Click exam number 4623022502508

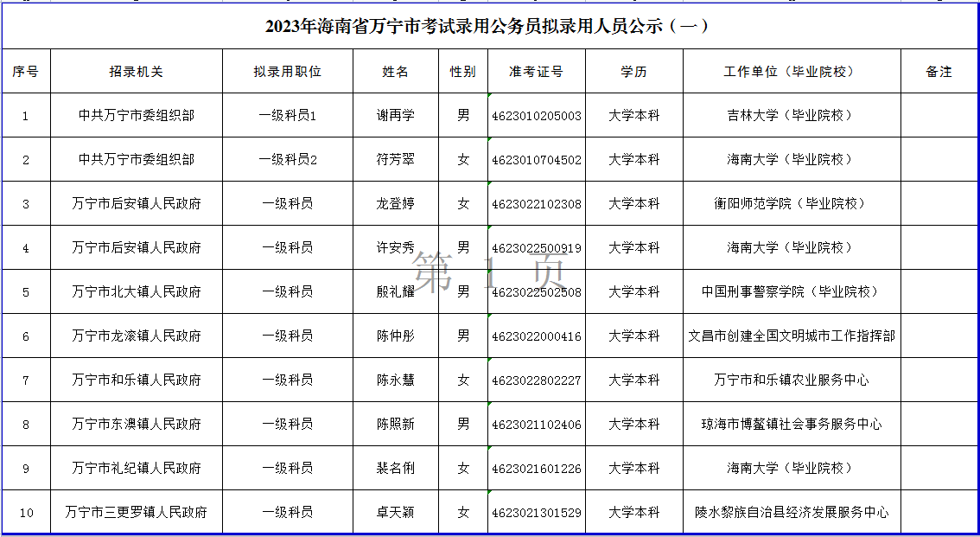(537, 292)
